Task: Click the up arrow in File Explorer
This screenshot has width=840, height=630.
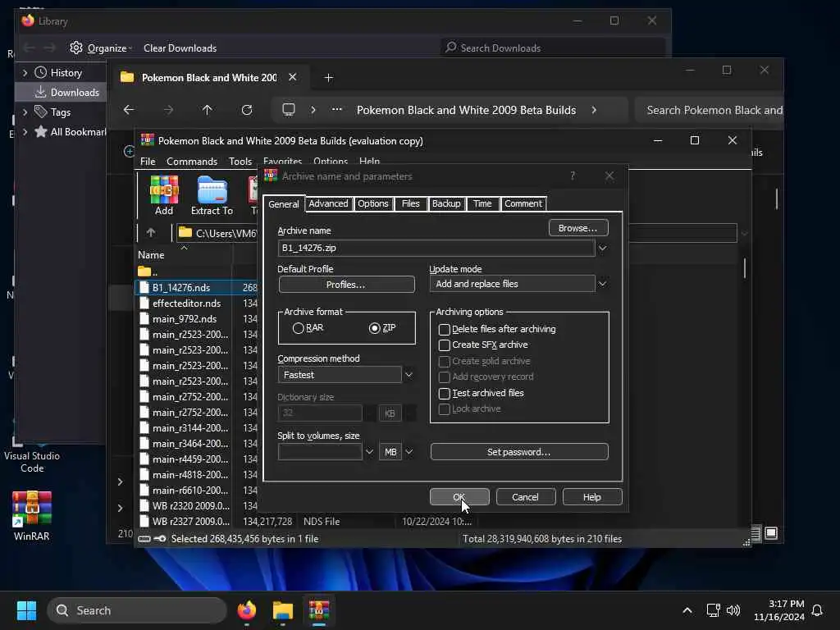Action: [208, 110]
